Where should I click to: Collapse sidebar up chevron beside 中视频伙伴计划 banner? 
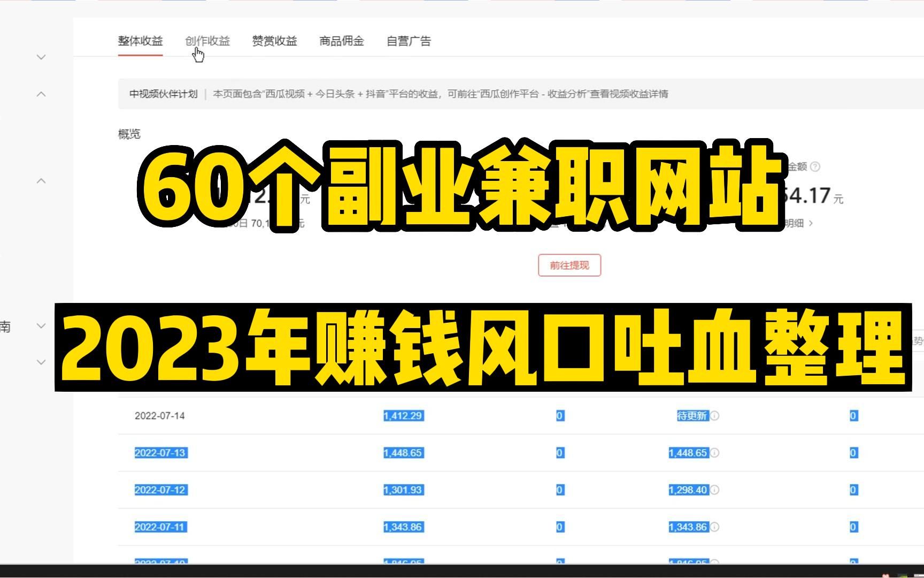pos(41,94)
